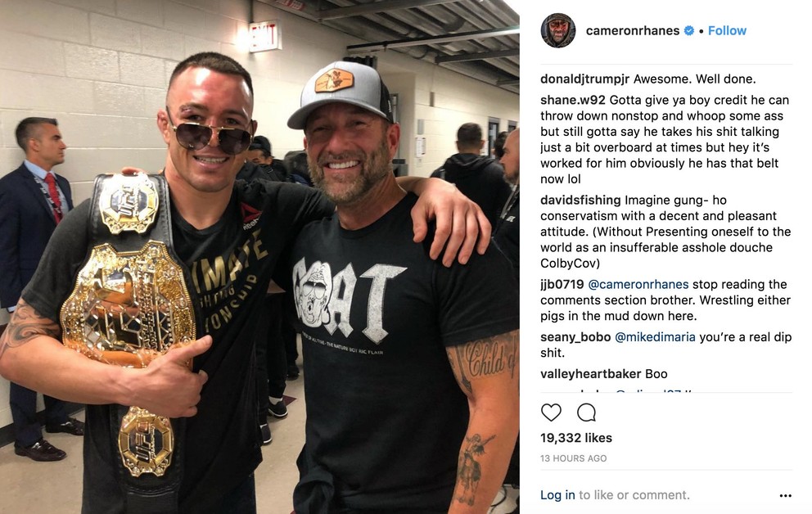
Task: Click the heart like icon
Action: click(x=551, y=413)
